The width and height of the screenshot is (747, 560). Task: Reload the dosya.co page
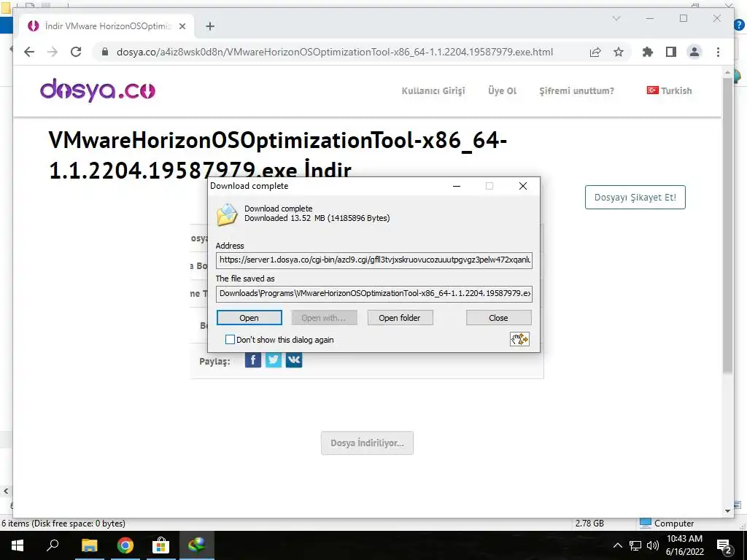coord(76,52)
